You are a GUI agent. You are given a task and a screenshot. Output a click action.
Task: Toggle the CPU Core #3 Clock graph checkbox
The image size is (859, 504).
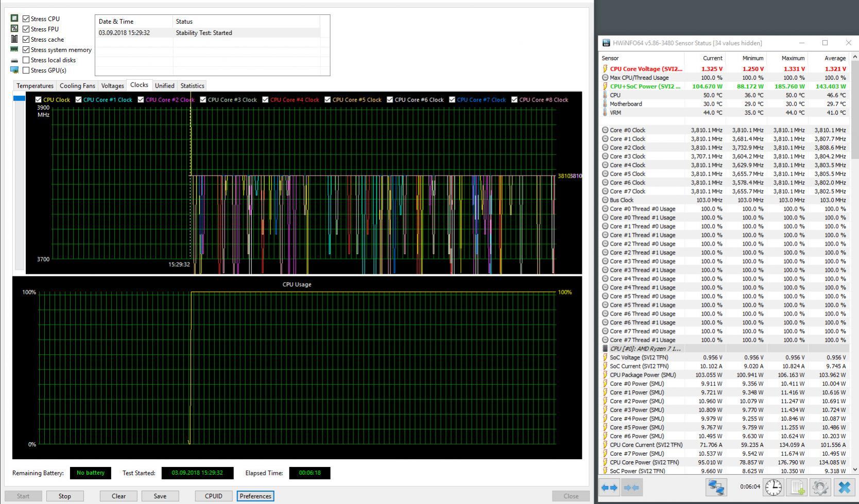[x=203, y=99]
